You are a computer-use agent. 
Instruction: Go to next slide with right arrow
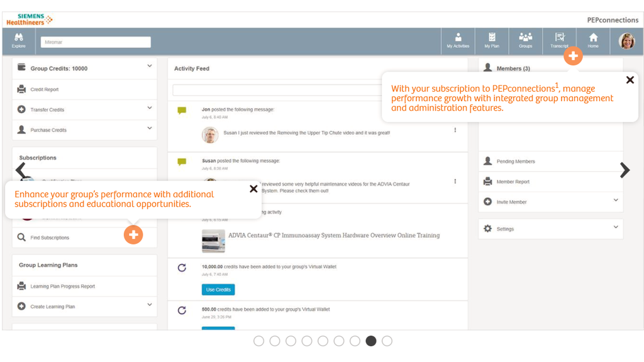pyautogui.click(x=625, y=170)
